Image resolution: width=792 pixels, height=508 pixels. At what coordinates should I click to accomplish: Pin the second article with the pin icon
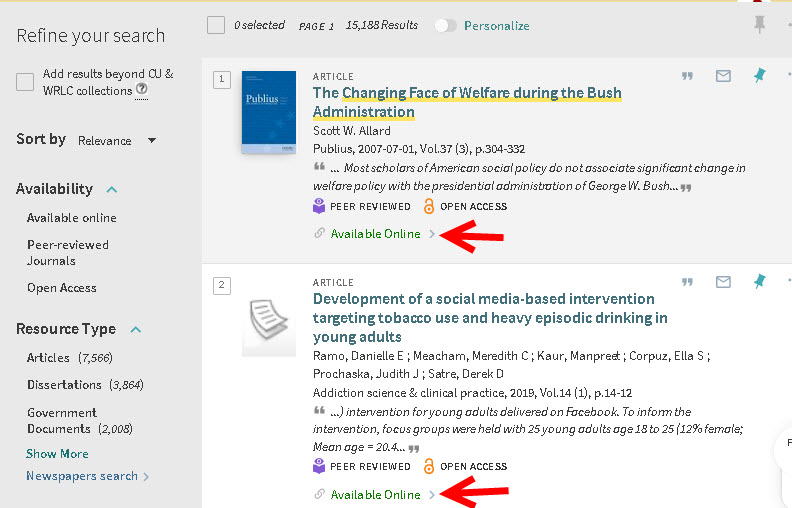759,281
